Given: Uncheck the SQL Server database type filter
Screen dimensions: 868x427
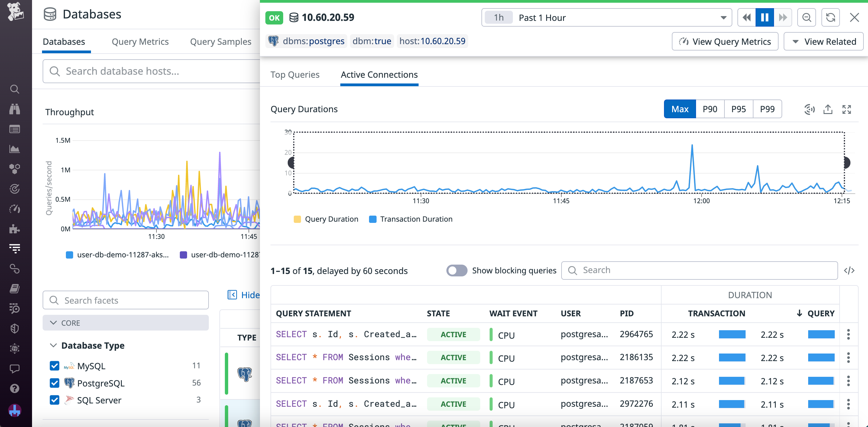Looking at the screenshot, I should (x=54, y=400).
